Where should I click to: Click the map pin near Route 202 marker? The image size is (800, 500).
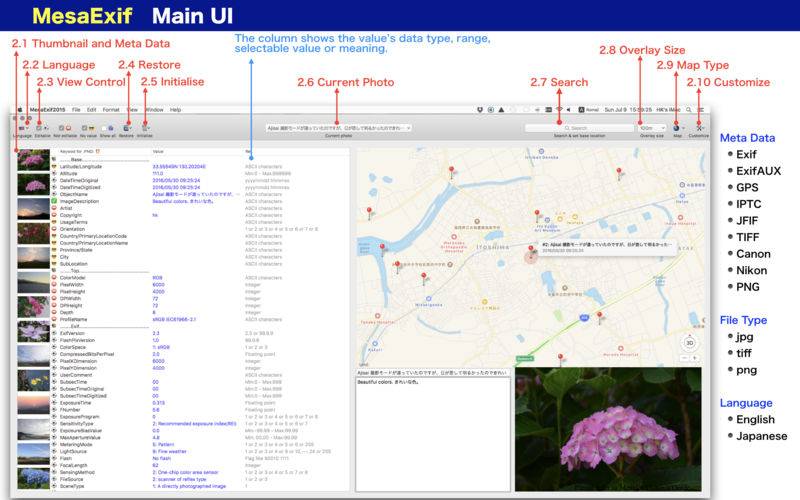[x=600, y=317]
